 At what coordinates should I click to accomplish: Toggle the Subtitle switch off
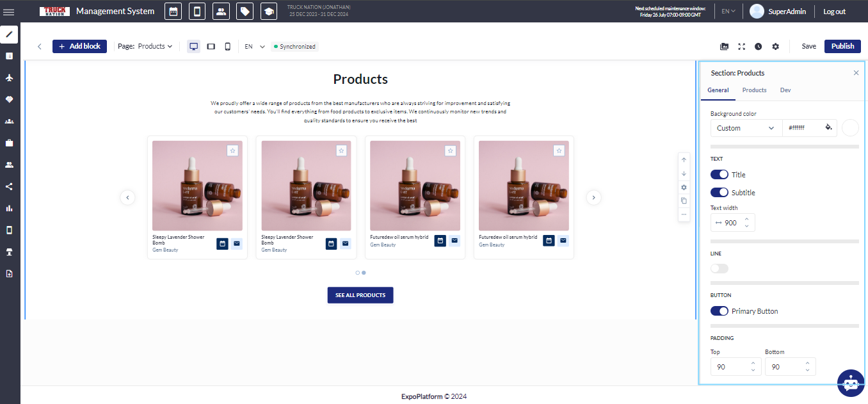[x=719, y=192]
